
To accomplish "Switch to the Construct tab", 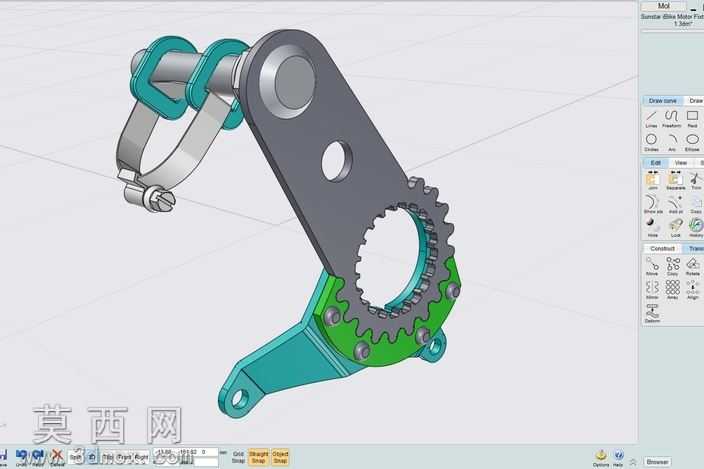I will pyautogui.click(x=662, y=248).
